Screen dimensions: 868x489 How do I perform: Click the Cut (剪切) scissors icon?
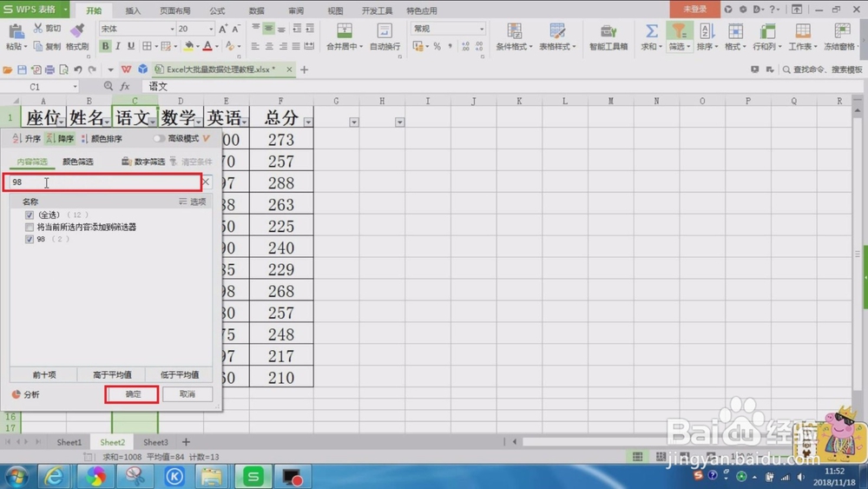click(x=38, y=29)
